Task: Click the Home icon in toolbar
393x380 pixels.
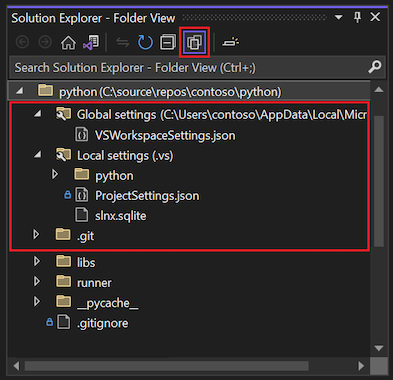Action: 68,43
